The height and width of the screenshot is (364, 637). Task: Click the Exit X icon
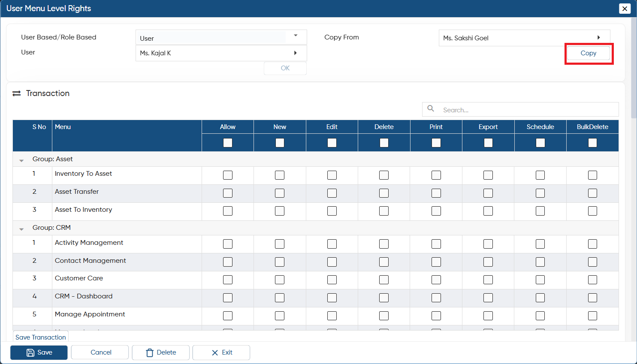[215, 353]
